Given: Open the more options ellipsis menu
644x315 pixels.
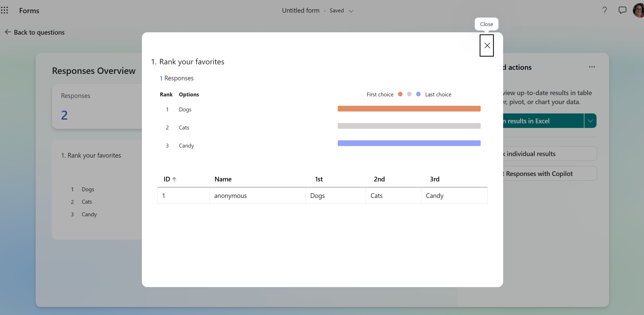Looking at the screenshot, I should tap(592, 67).
